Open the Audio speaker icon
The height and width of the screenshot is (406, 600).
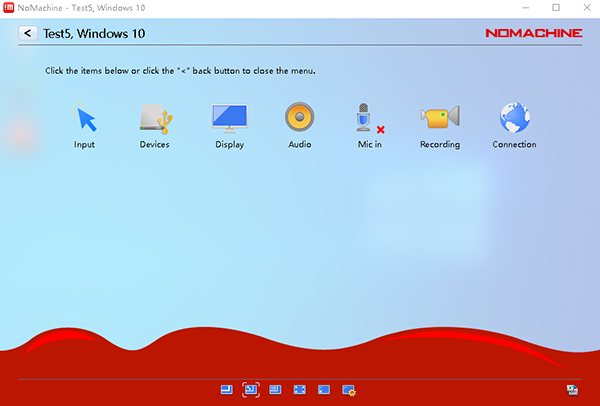[x=300, y=120]
